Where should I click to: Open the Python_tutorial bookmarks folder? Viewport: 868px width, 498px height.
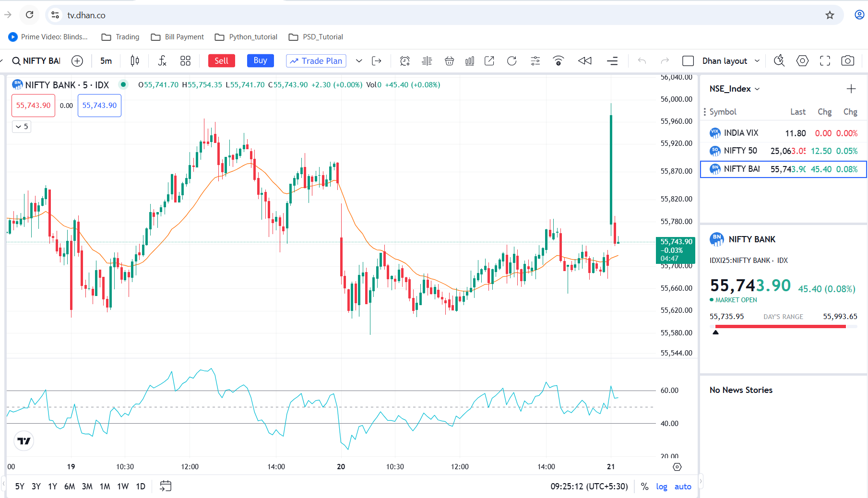point(246,37)
